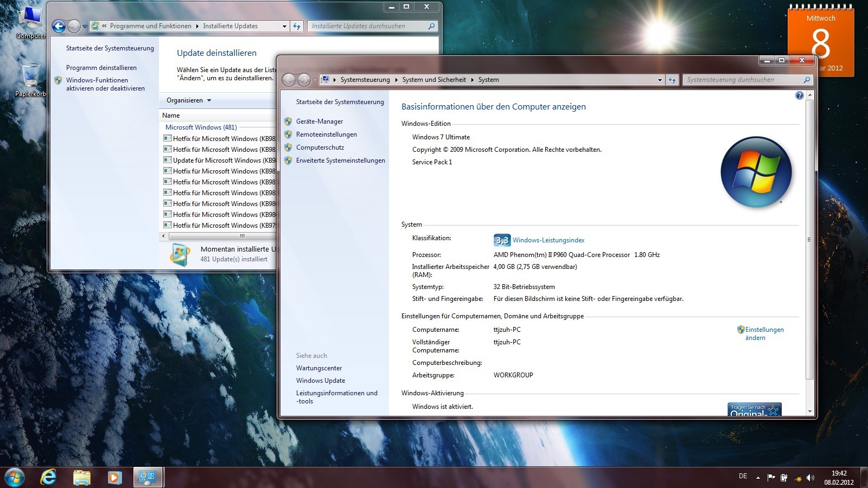Click the Prozessor value AMD Phenom II P960
Viewport: 868px width, 488px height.
pyautogui.click(x=577, y=255)
